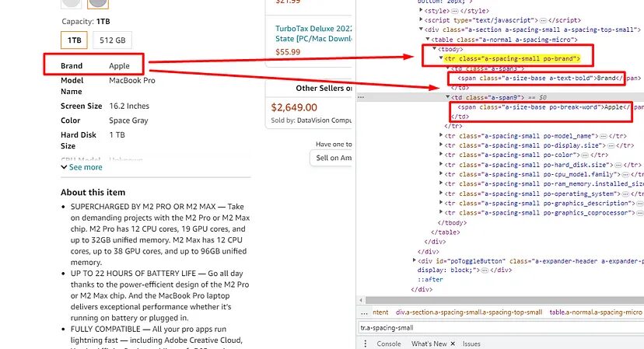
Task: Select the 1TB capacity option
Action: point(74,40)
